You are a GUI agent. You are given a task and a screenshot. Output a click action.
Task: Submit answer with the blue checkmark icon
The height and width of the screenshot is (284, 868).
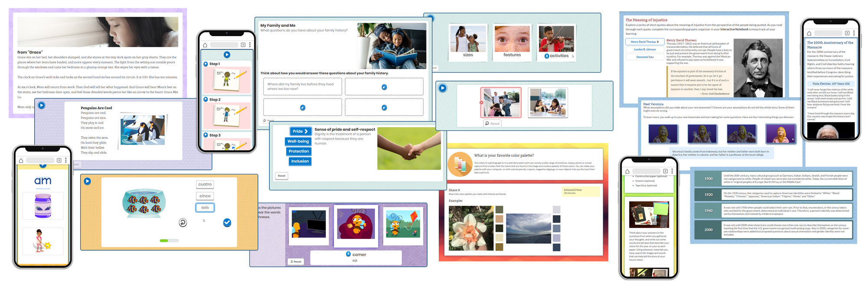pos(227,222)
